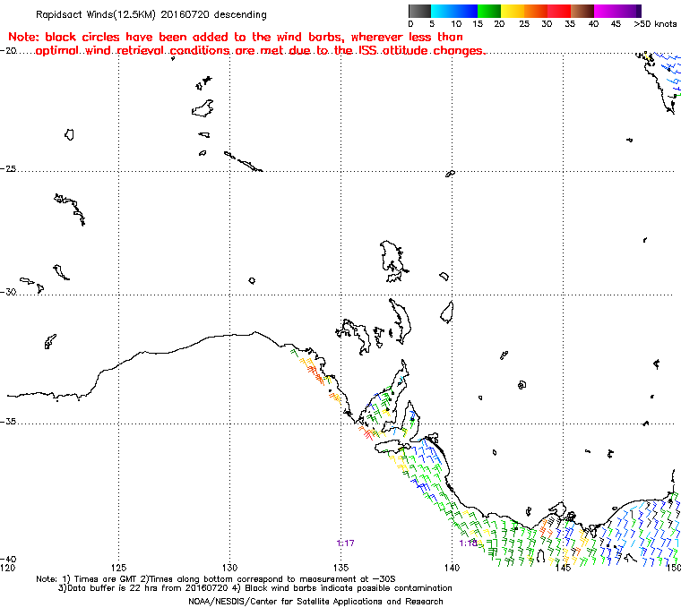Pick the brown 35–40 knot legend swatch

(x=582, y=11)
